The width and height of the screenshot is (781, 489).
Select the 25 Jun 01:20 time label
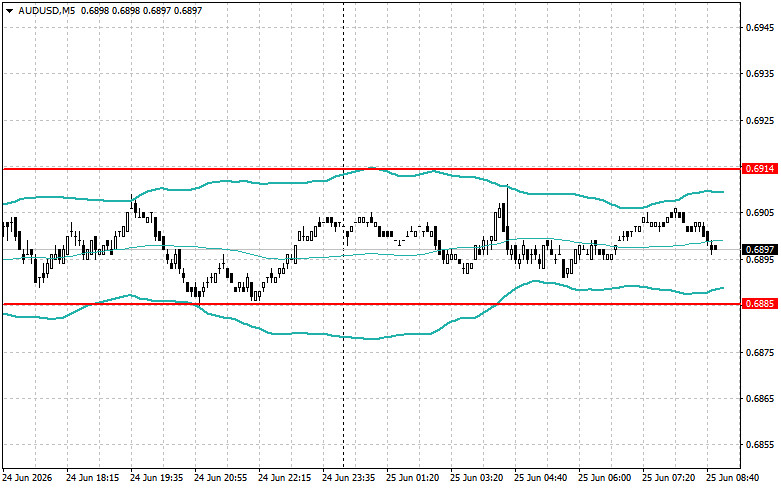[412, 478]
